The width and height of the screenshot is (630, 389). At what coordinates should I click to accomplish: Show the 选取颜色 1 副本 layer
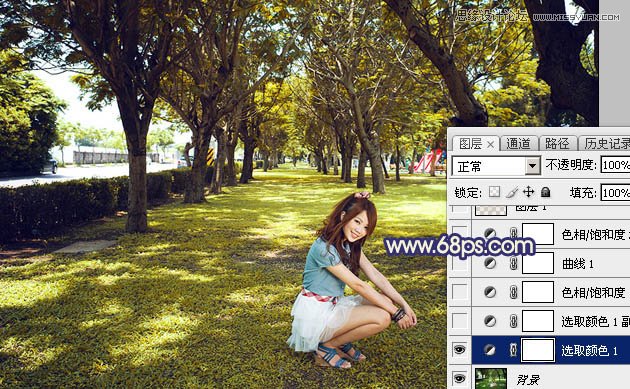point(460,321)
